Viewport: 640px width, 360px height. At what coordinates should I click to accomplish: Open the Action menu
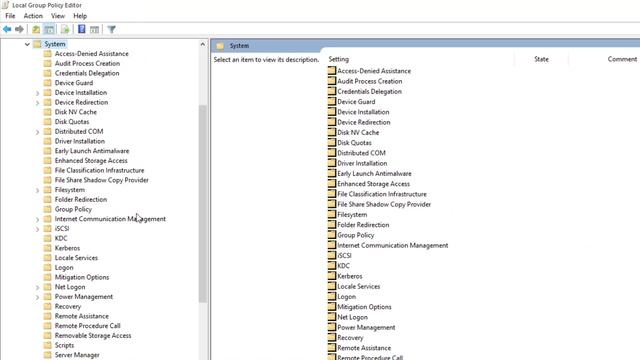[33, 16]
